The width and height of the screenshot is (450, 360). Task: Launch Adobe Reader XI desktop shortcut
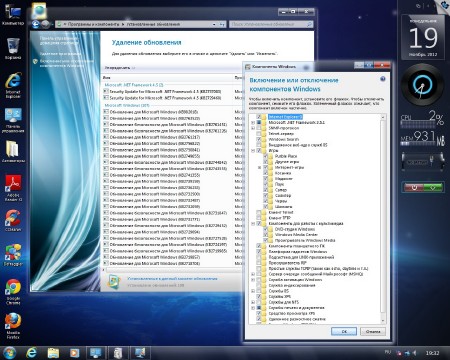13,188
